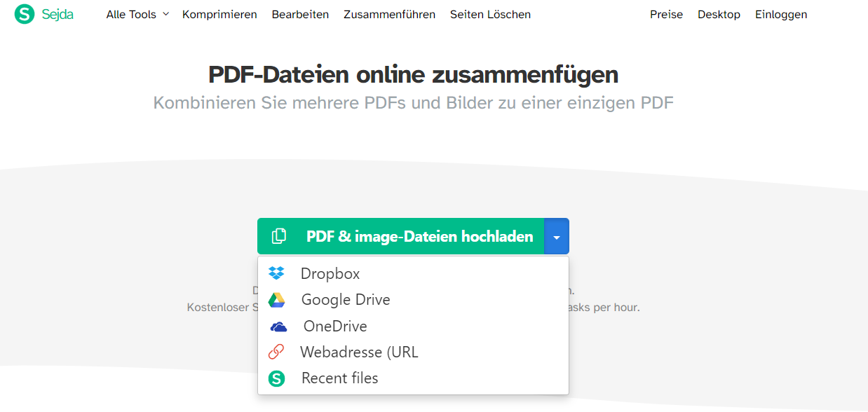The image size is (868, 412).
Task: Go to Zusammenführen page
Action: click(389, 14)
